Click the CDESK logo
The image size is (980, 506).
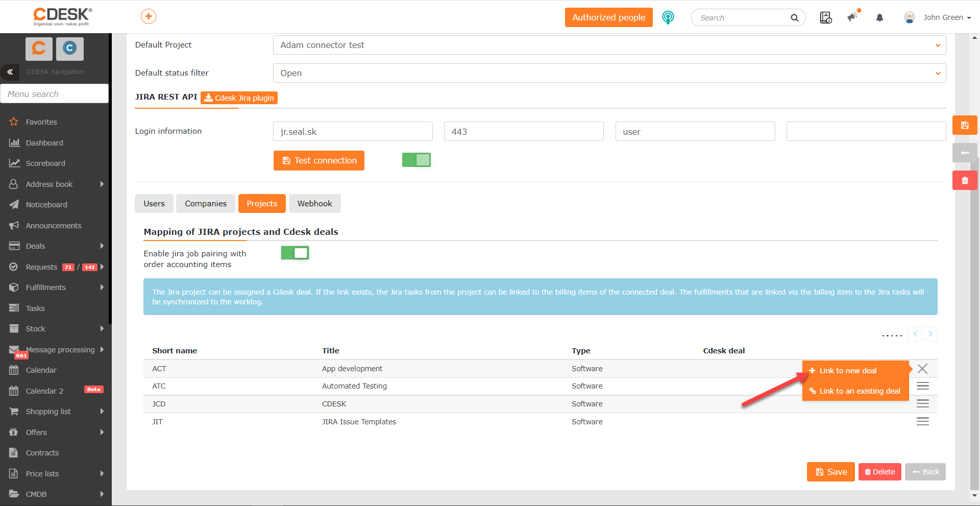click(62, 16)
